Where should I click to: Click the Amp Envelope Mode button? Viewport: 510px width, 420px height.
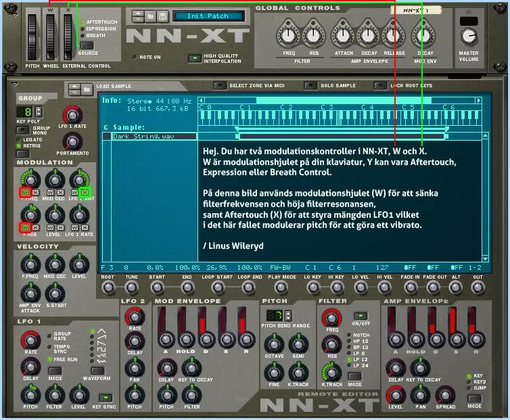tap(474, 398)
